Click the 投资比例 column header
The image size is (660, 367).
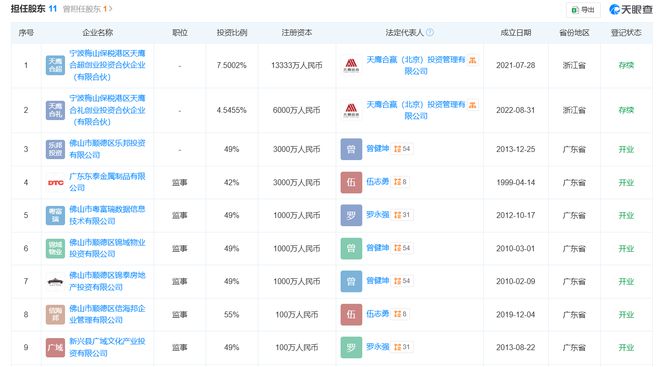click(232, 32)
